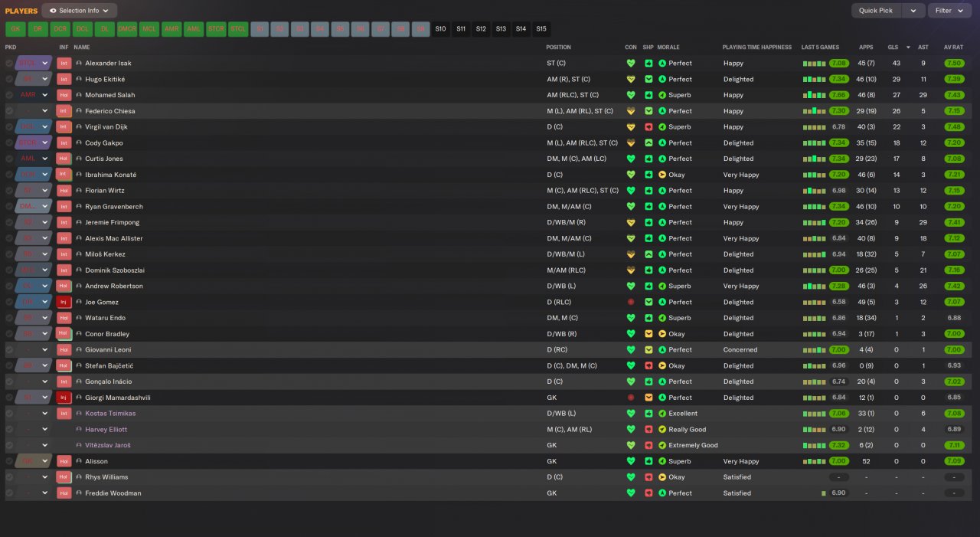This screenshot has height=537, width=980.
Task: Click the morale icon for Mohamed Salah
Action: (662, 95)
